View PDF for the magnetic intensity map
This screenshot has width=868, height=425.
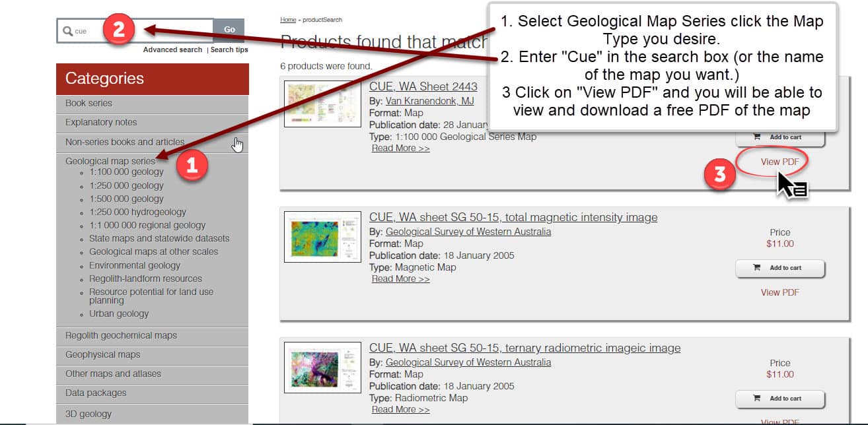(x=780, y=292)
